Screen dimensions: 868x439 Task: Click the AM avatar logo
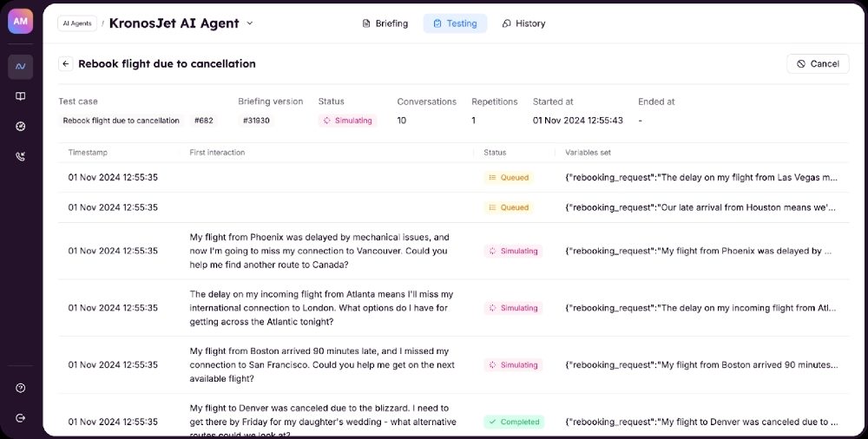(x=20, y=22)
